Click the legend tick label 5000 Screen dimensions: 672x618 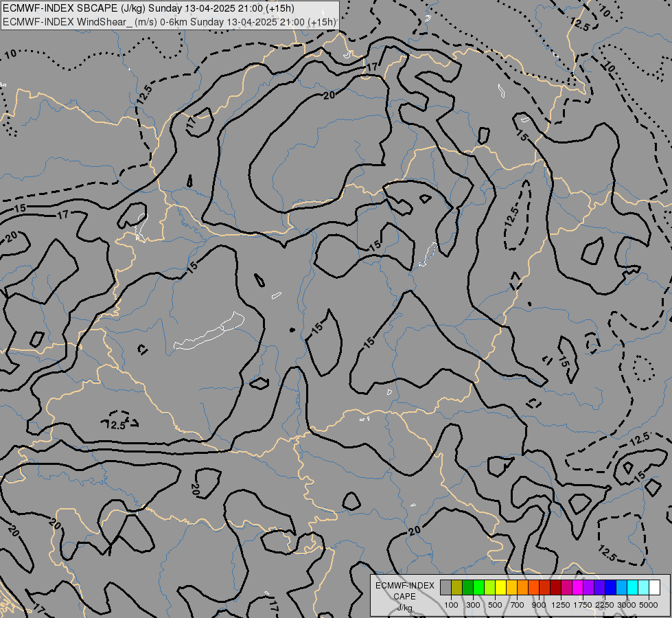[649, 605]
